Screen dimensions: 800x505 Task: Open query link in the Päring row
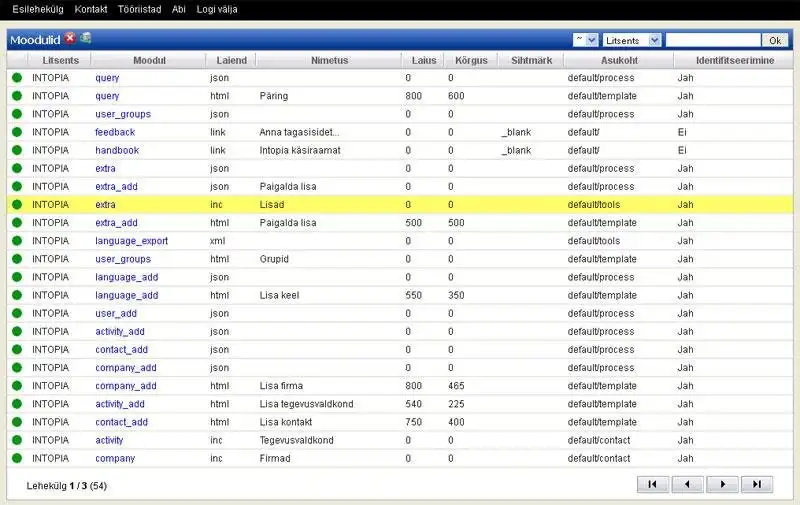(x=107, y=96)
